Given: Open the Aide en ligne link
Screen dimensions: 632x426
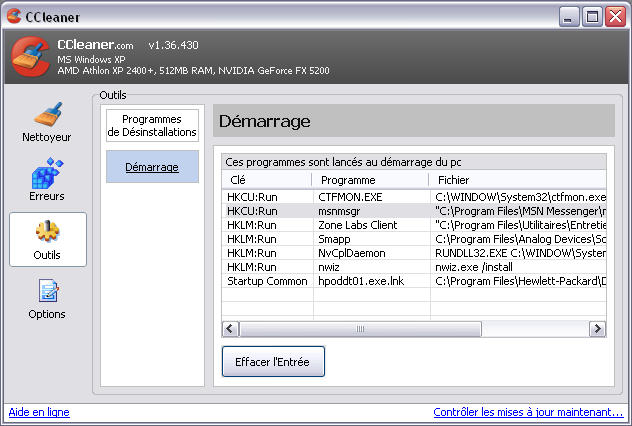Looking at the screenshot, I should coord(39,412).
